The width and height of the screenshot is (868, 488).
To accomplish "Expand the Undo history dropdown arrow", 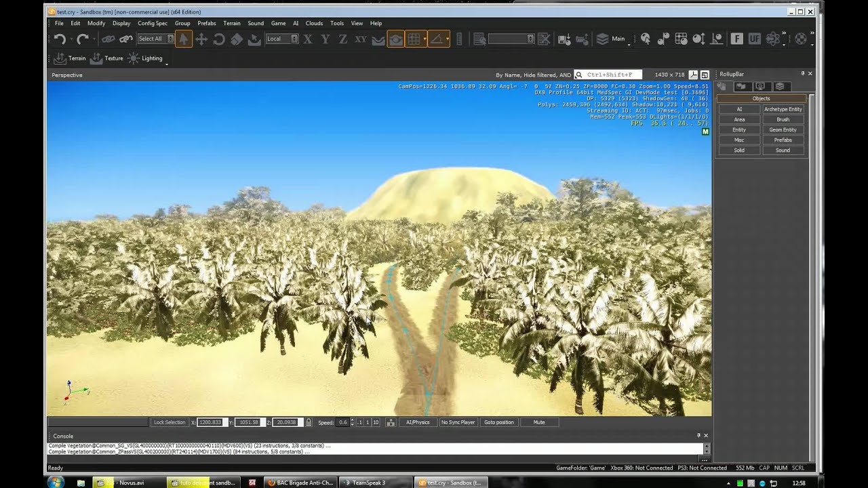I will click(x=71, y=39).
